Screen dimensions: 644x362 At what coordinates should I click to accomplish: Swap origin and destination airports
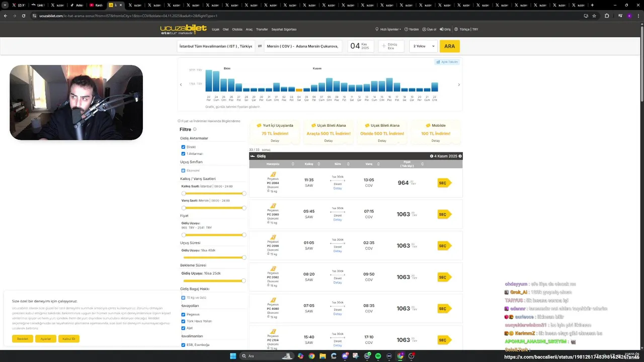tap(260, 46)
